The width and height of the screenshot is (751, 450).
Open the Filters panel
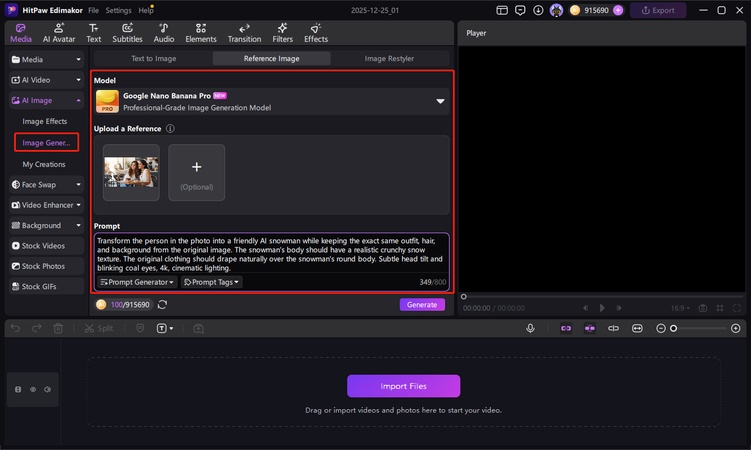click(x=283, y=33)
